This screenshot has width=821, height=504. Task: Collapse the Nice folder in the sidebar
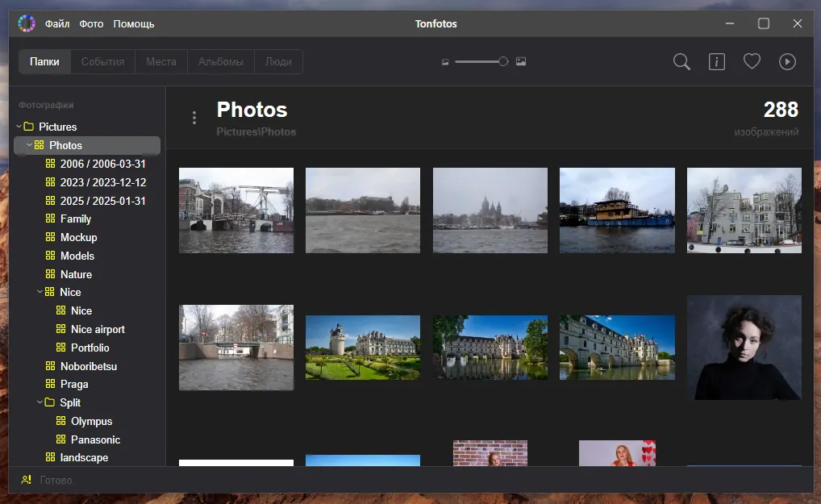coord(39,292)
